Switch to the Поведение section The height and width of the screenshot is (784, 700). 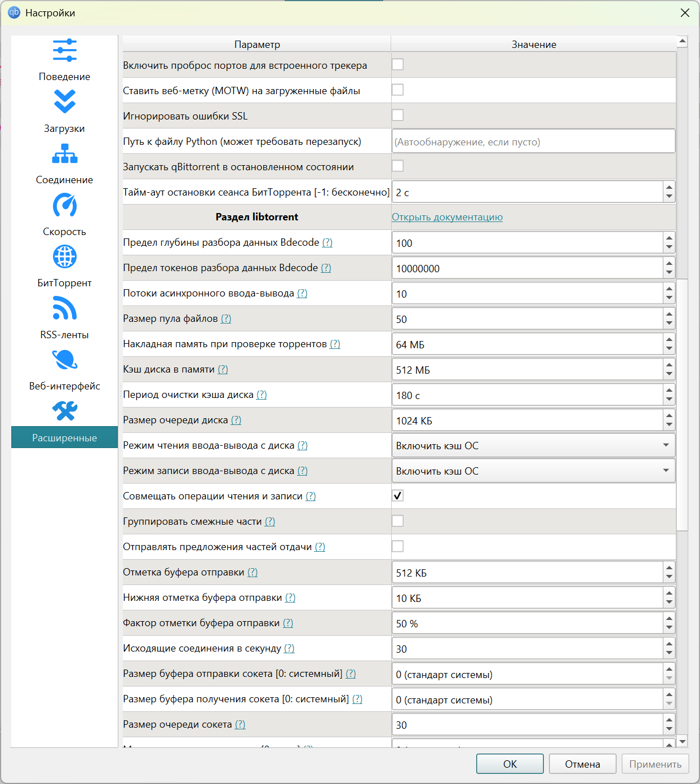click(x=65, y=77)
